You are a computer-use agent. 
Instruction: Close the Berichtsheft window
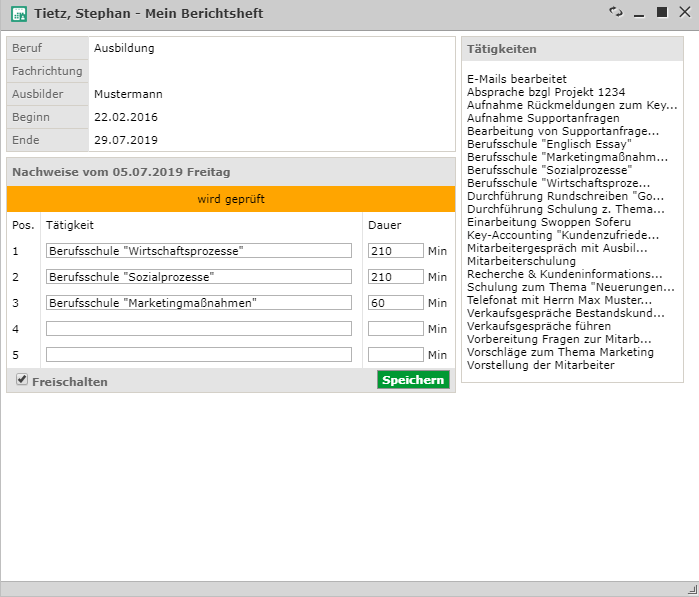685,12
